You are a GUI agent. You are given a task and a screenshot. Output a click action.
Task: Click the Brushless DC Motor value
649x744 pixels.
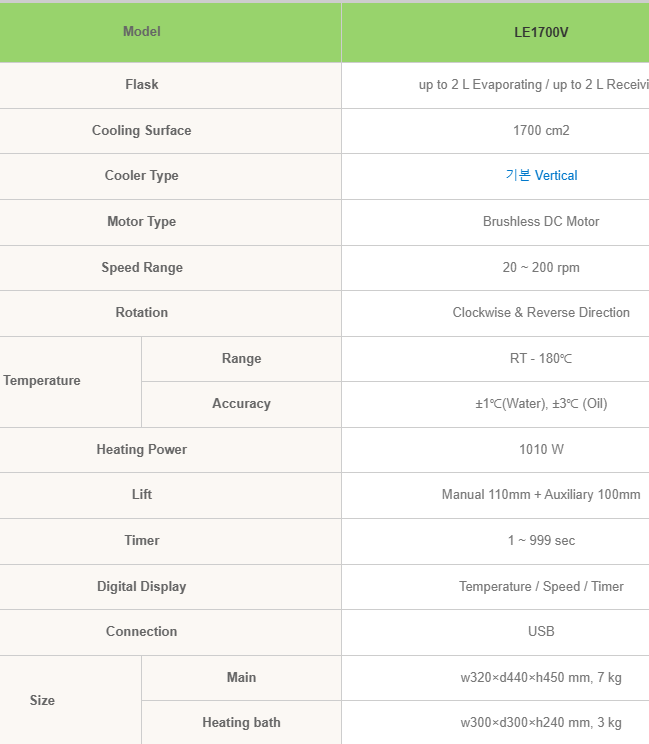pyautogui.click(x=541, y=222)
